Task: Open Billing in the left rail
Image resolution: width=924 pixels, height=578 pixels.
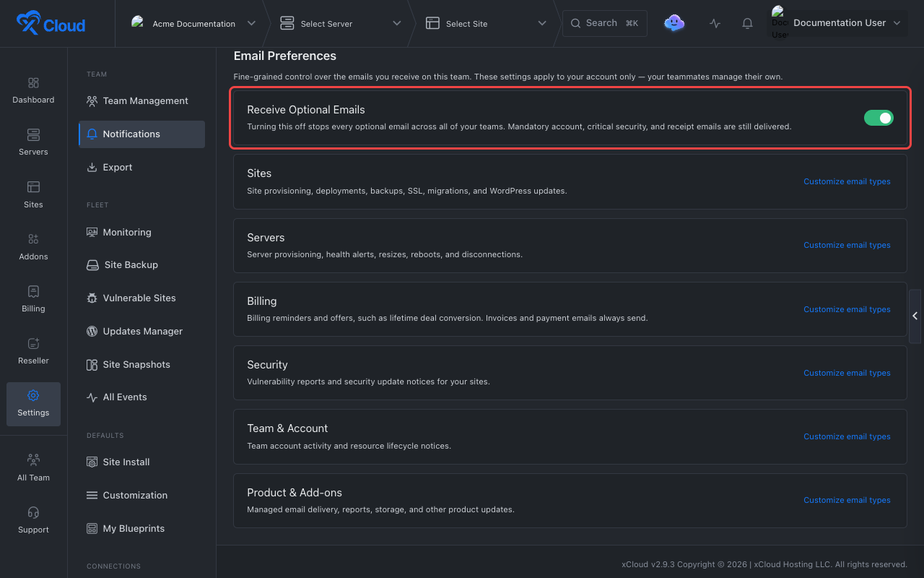Action: 33,299
